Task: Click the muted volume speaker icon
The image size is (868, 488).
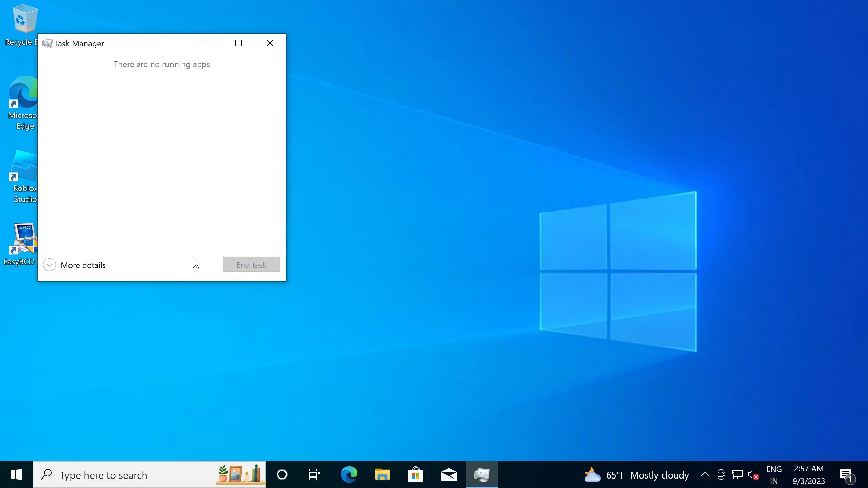Action: tap(753, 475)
